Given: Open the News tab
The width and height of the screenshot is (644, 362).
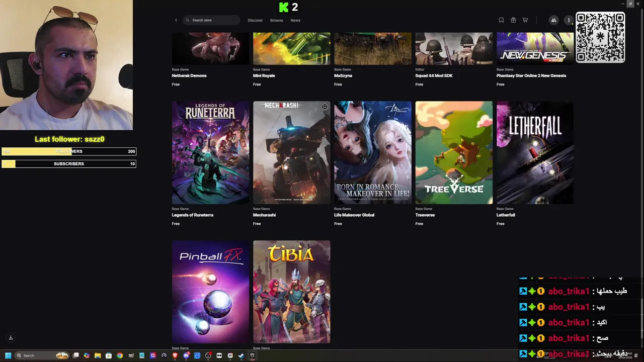Looking at the screenshot, I should pyautogui.click(x=295, y=20).
